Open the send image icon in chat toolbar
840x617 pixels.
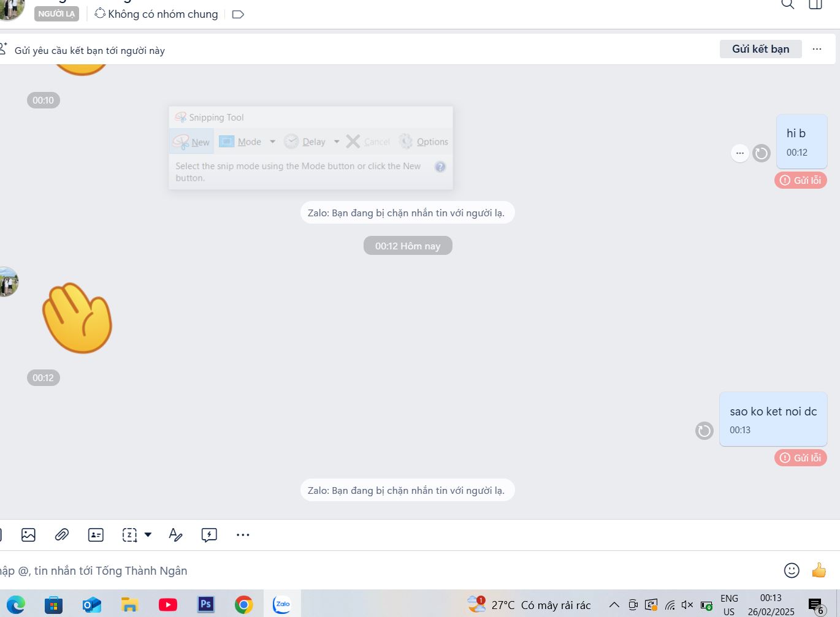point(28,535)
